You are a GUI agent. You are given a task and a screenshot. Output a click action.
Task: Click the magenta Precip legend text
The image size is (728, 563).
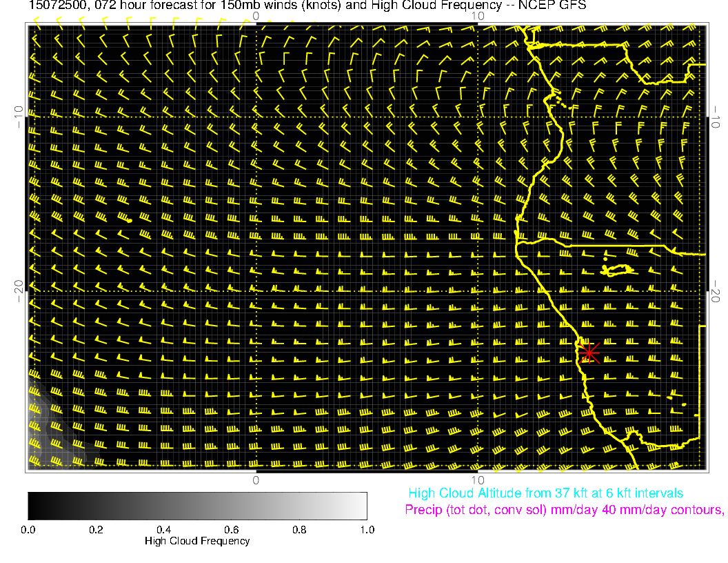(564, 510)
